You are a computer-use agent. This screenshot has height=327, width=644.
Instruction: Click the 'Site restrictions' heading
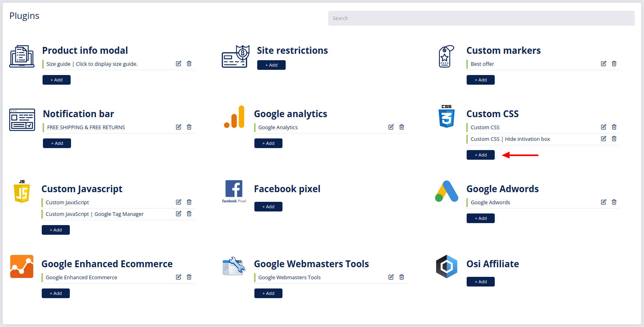[x=293, y=50]
